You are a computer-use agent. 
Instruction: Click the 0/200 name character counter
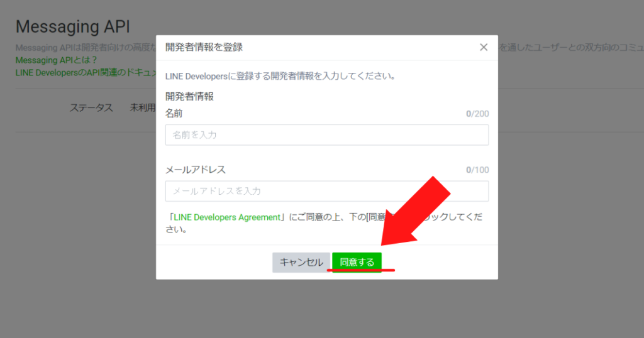click(x=477, y=114)
